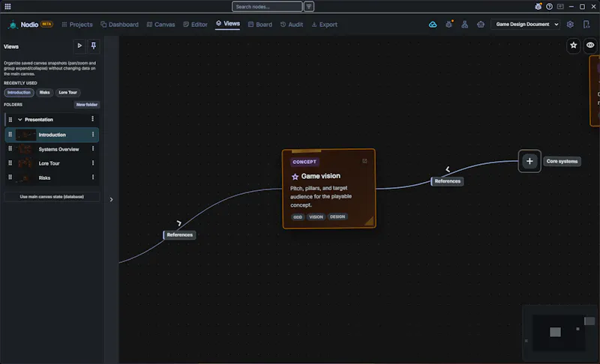Screen dimensions: 600x364
Task: Click the References label right of node
Action: (447, 181)
